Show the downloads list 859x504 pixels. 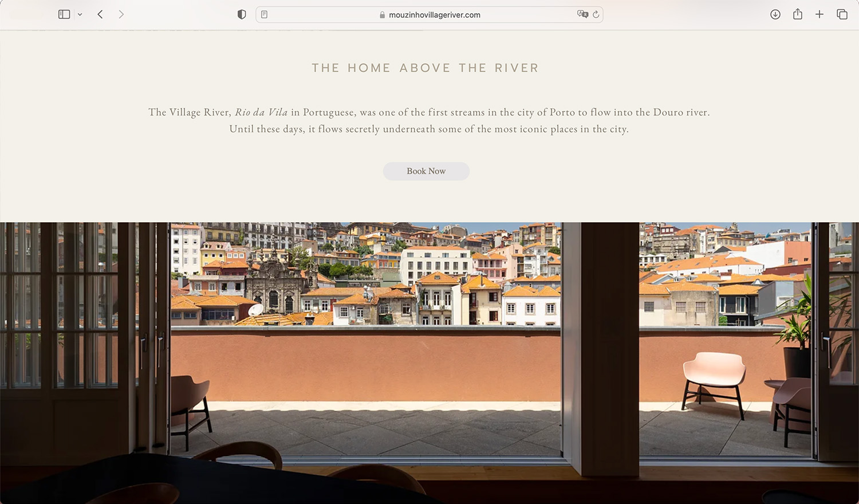(775, 14)
